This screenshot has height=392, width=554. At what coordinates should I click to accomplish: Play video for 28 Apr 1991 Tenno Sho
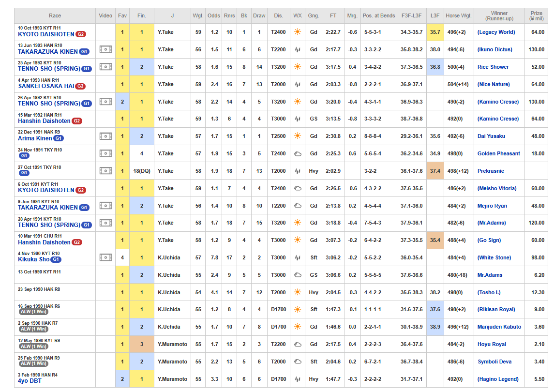point(105,223)
